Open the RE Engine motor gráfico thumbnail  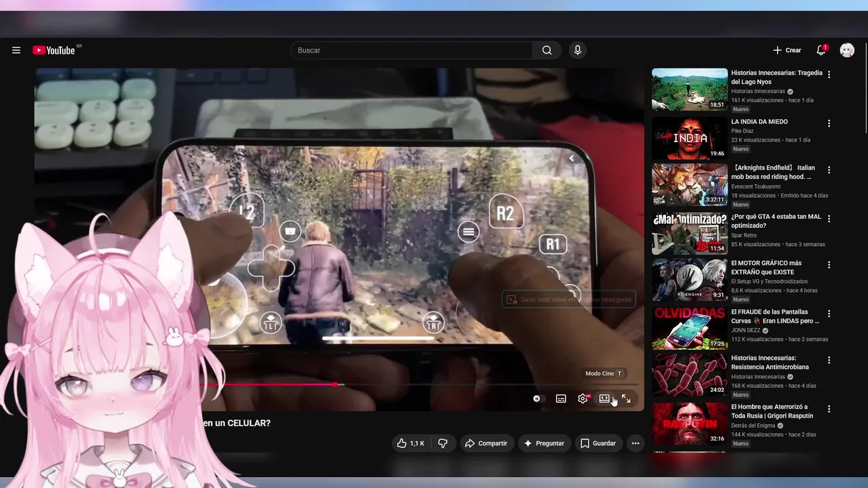(x=690, y=280)
